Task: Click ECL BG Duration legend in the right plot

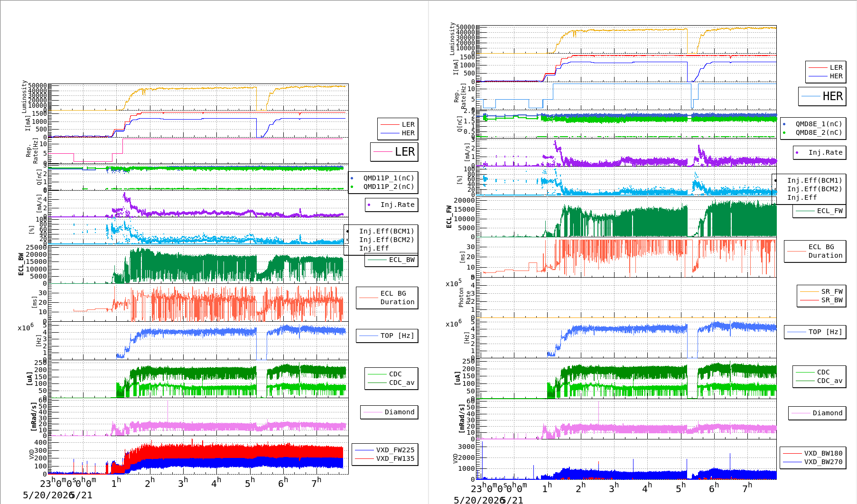Action: point(815,251)
